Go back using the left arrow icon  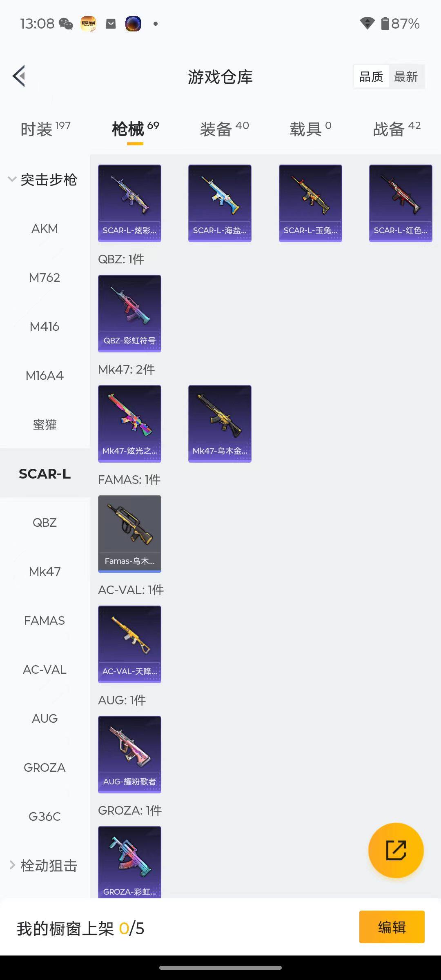click(x=19, y=76)
